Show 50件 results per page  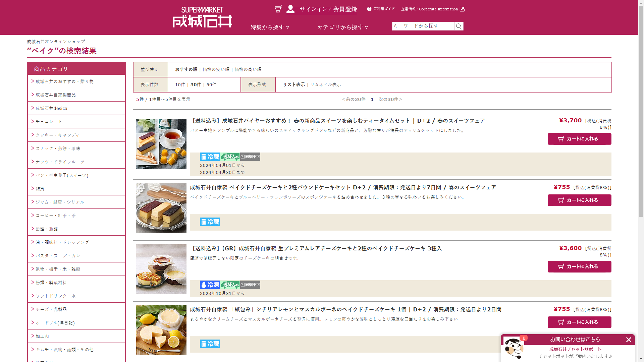(x=212, y=84)
